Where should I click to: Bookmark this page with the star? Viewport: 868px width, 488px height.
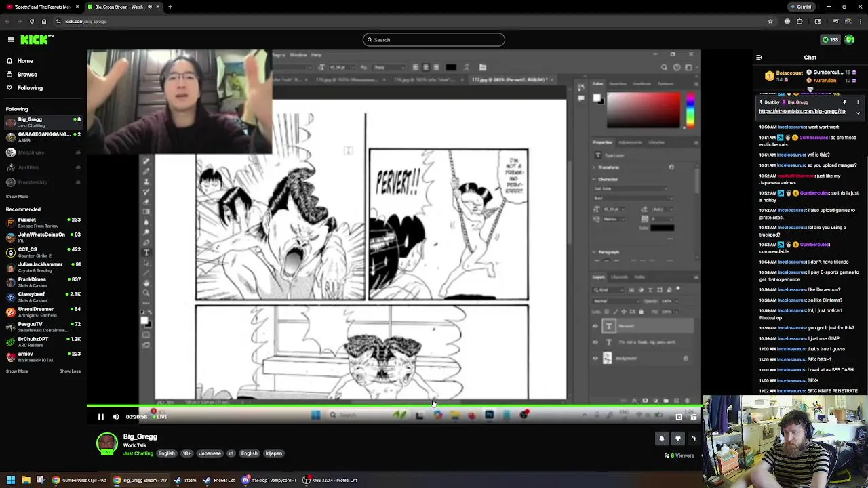pyautogui.click(x=770, y=22)
